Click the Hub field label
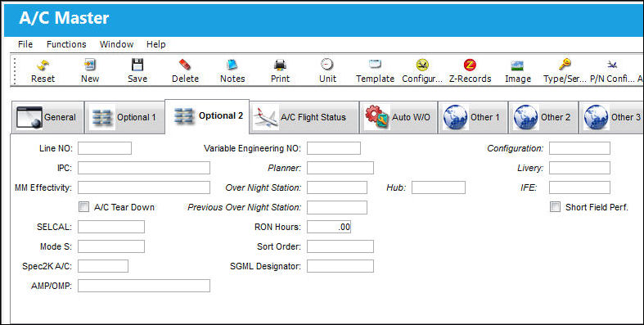644x325 pixels. [396, 187]
